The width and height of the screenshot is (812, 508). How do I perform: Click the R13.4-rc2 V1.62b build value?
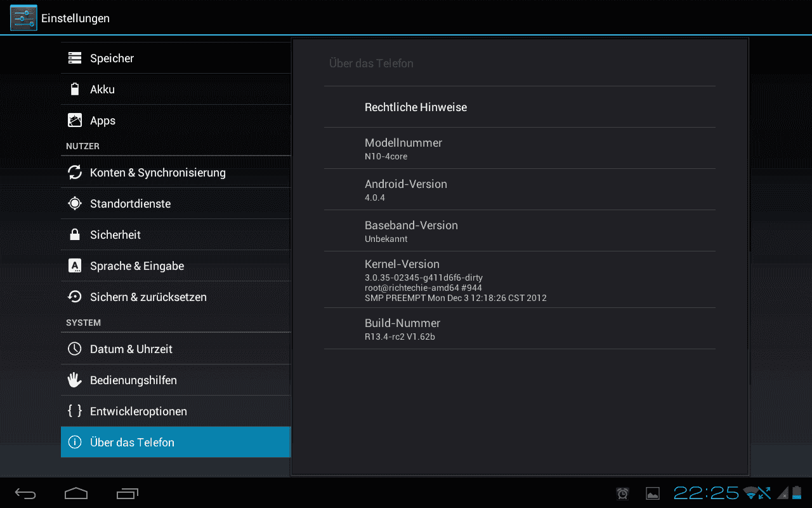coord(400,337)
